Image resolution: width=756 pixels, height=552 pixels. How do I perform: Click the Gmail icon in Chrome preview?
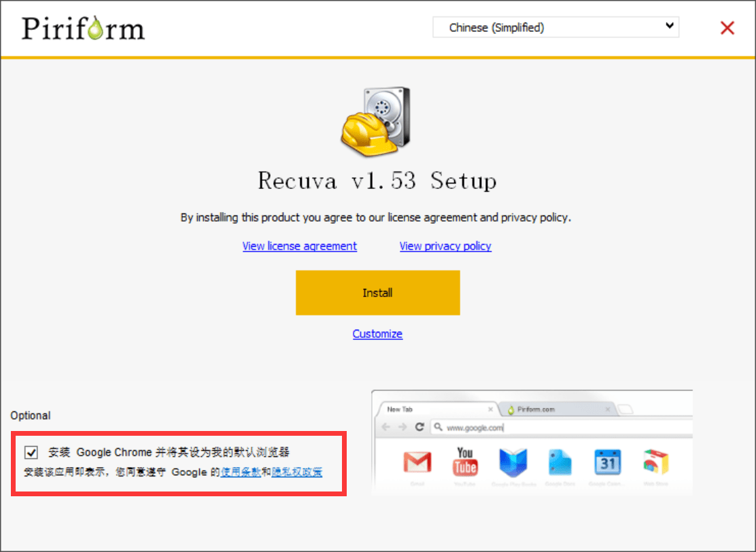click(417, 462)
